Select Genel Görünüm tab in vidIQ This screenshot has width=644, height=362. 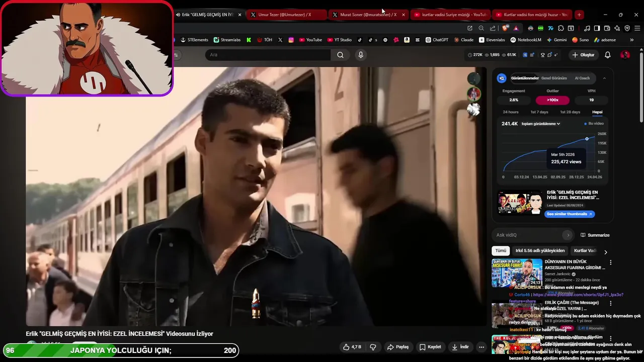click(554, 78)
